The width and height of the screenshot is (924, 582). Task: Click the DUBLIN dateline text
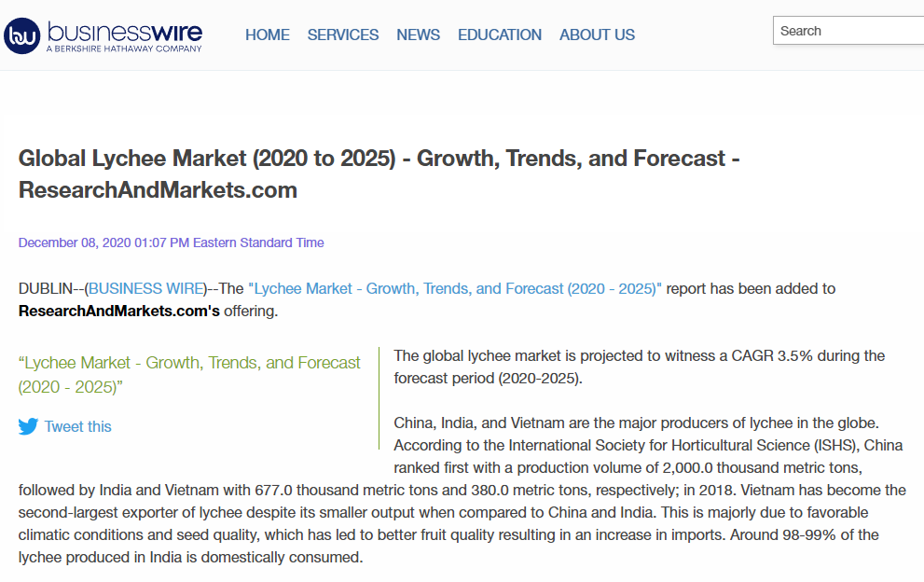[x=48, y=288]
